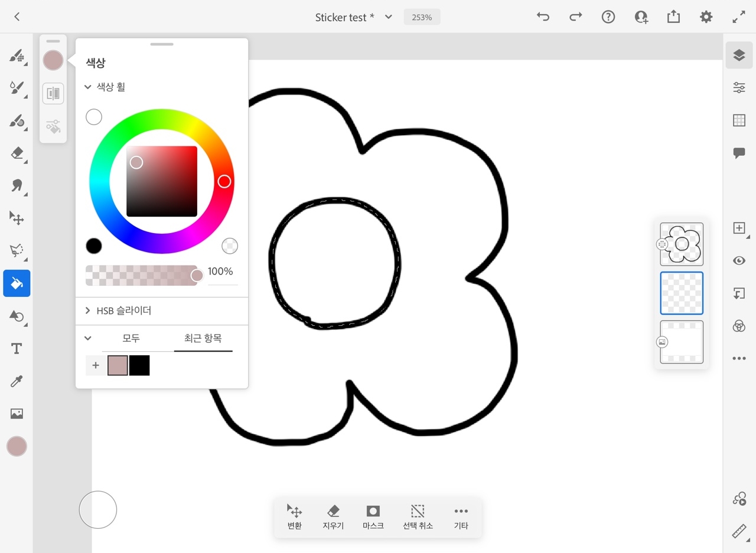Click the 253% zoom level button
Image resolution: width=756 pixels, height=553 pixels.
tap(422, 17)
